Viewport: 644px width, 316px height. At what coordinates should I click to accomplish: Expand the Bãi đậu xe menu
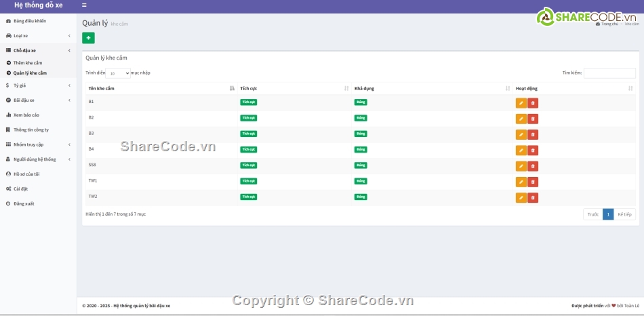[38, 100]
